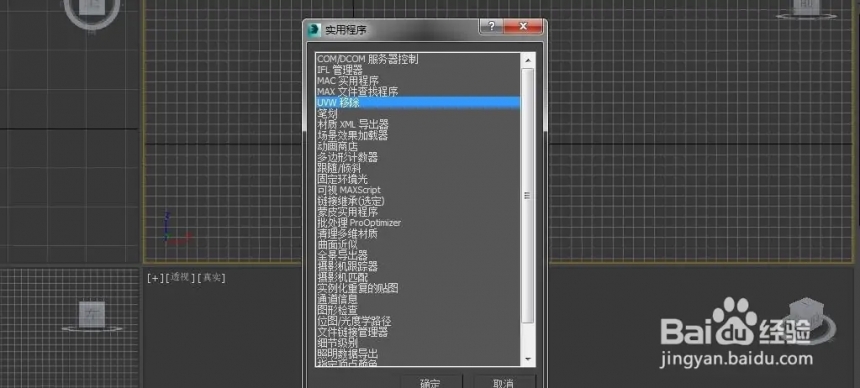Viewport: 860px width, 388px height.
Task: Click the ViewCube in bottom-left viewport
Action: pos(91,314)
